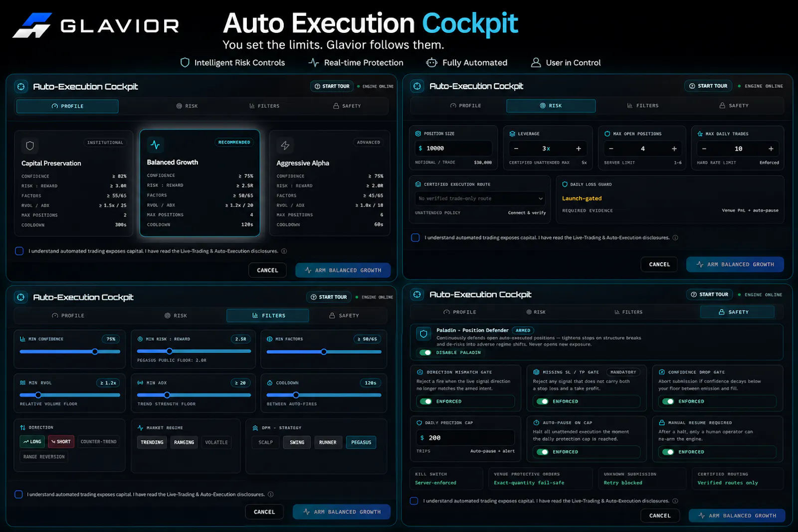
Task: Click the lightning icon on Aggressive Alpha card
Action: (x=285, y=145)
